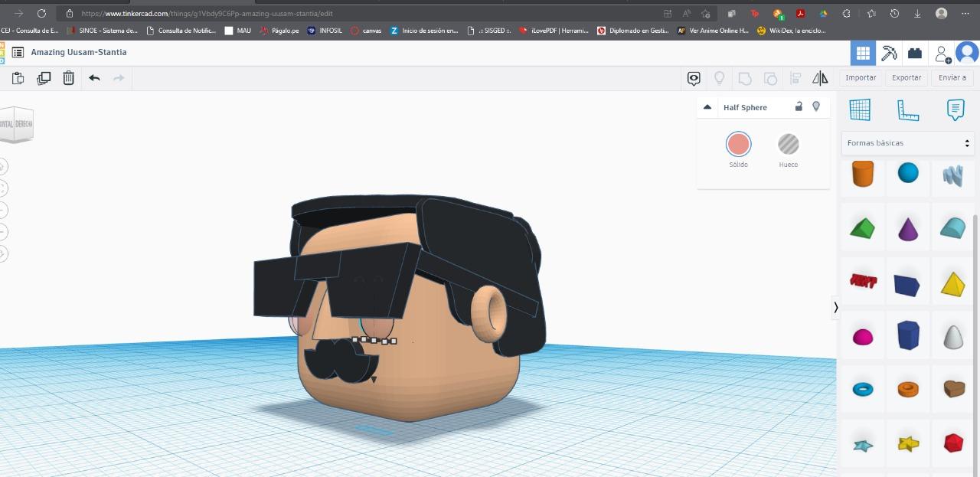The image size is (980, 477).
Task: Pick the red text shape
Action: (x=863, y=281)
